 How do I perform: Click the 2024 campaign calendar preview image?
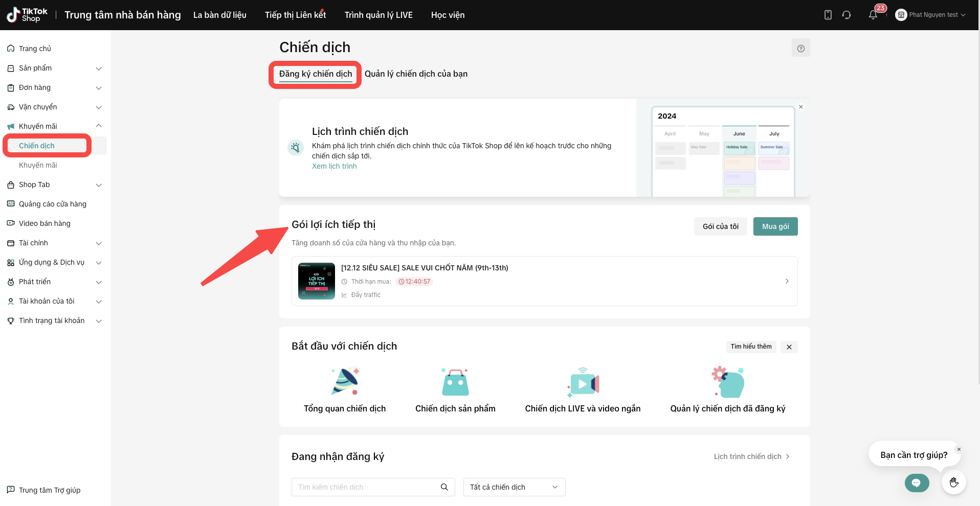click(723, 151)
